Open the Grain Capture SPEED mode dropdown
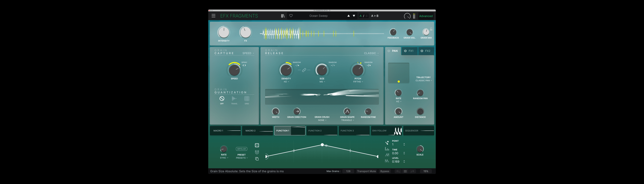644x184 pixels. coord(248,53)
